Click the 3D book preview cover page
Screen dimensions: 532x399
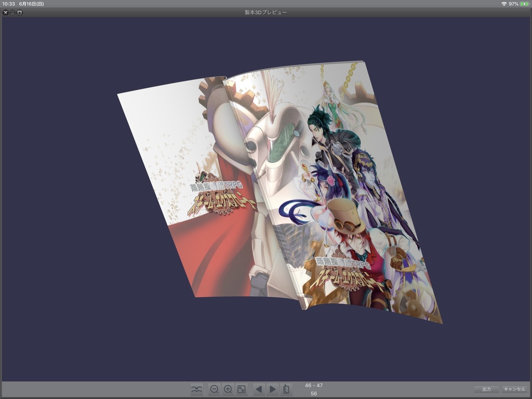click(332, 193)
